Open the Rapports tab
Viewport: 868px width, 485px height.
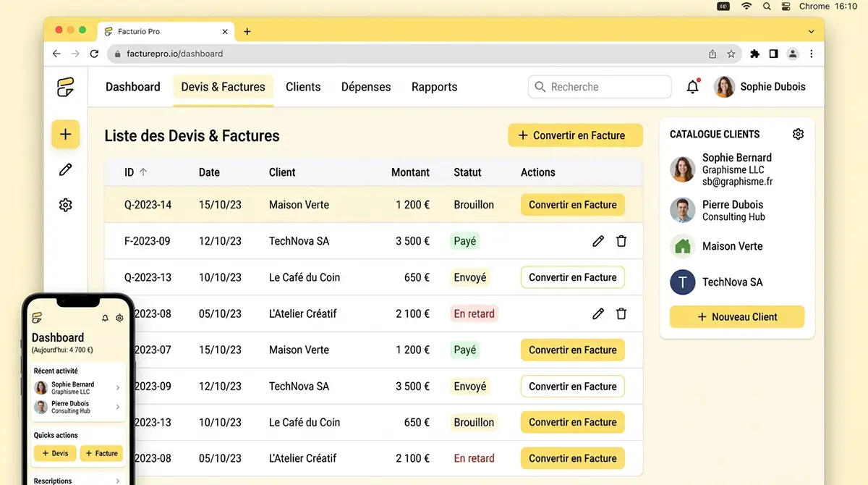pos(434,87)
